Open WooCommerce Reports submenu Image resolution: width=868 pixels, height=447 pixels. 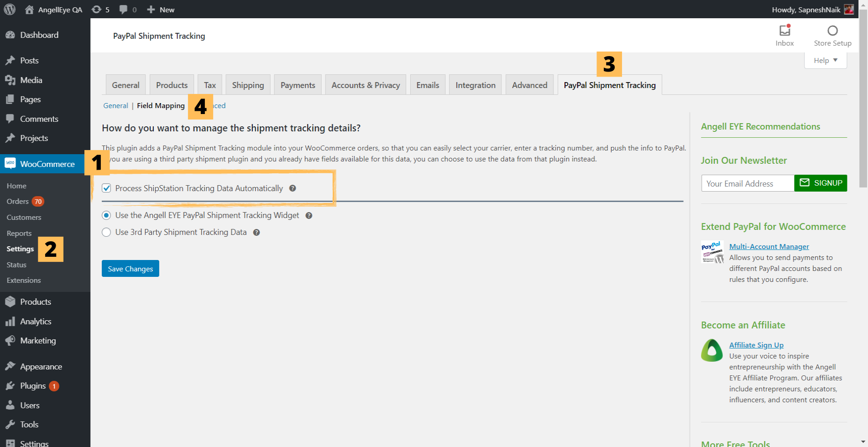coord(19,233)
